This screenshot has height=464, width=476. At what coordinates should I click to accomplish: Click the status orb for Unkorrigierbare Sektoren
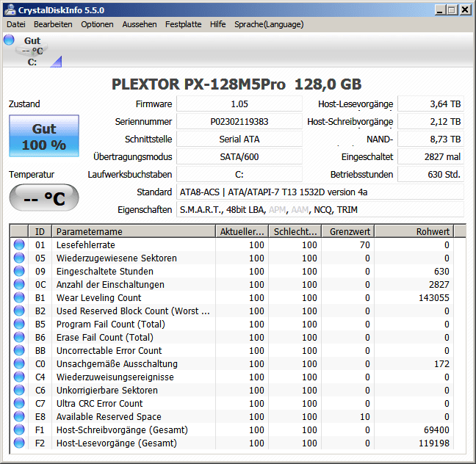coord(19,390)
